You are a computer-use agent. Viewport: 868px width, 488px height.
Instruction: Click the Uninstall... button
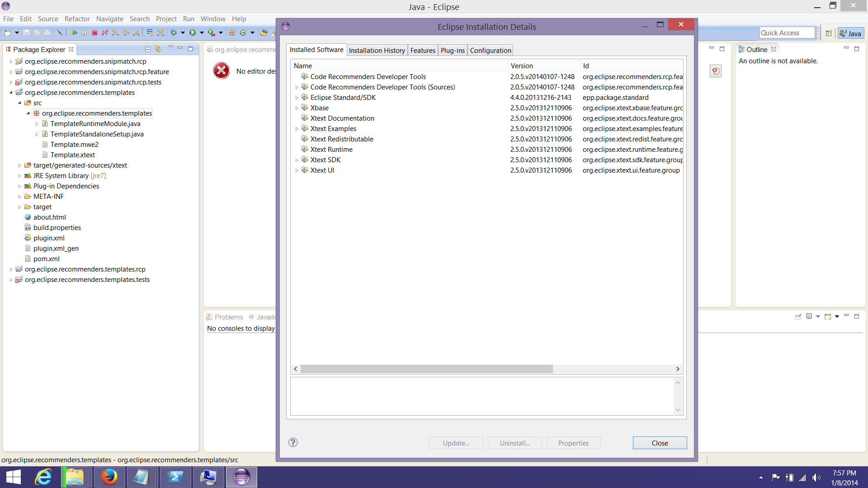pos(514,443)
